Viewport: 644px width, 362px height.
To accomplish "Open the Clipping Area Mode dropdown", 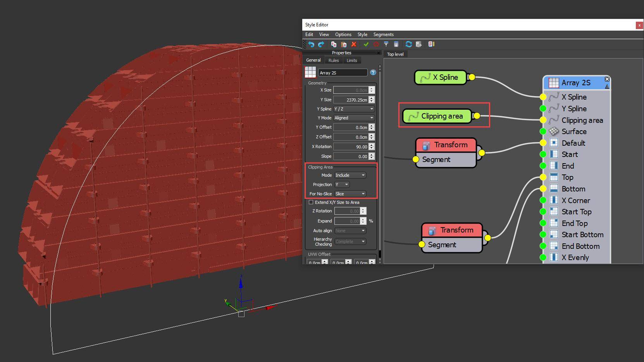I will point(350,175).
